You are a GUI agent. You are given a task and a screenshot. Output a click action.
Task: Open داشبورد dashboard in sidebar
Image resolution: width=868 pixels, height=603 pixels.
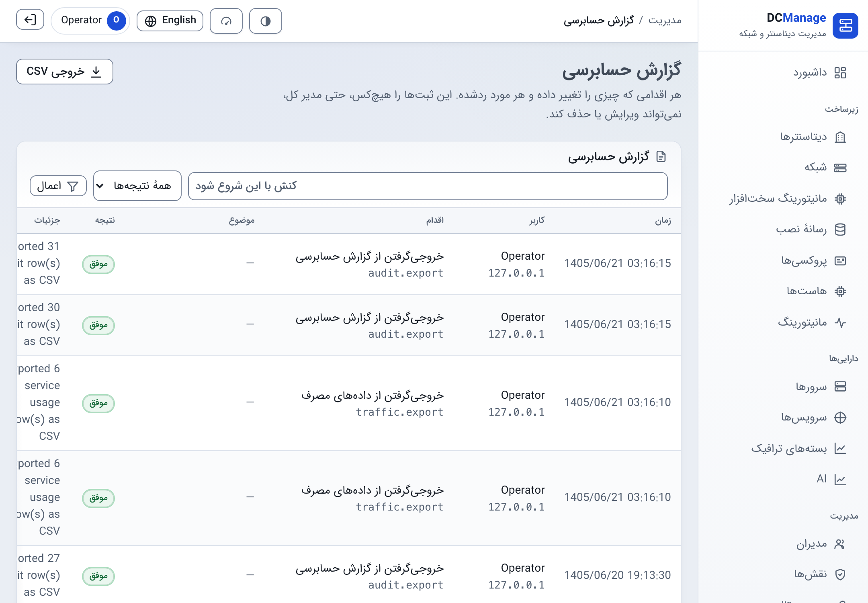(820, 73)
